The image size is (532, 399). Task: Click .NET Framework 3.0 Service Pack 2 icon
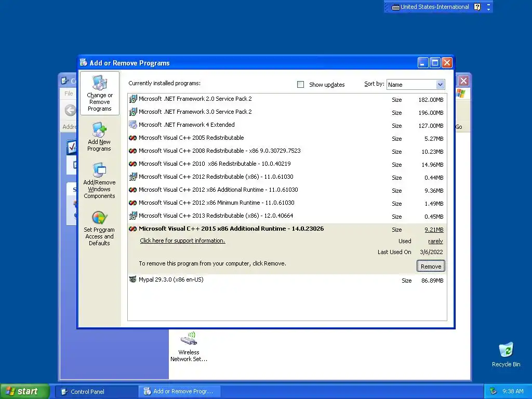(133, 112)
